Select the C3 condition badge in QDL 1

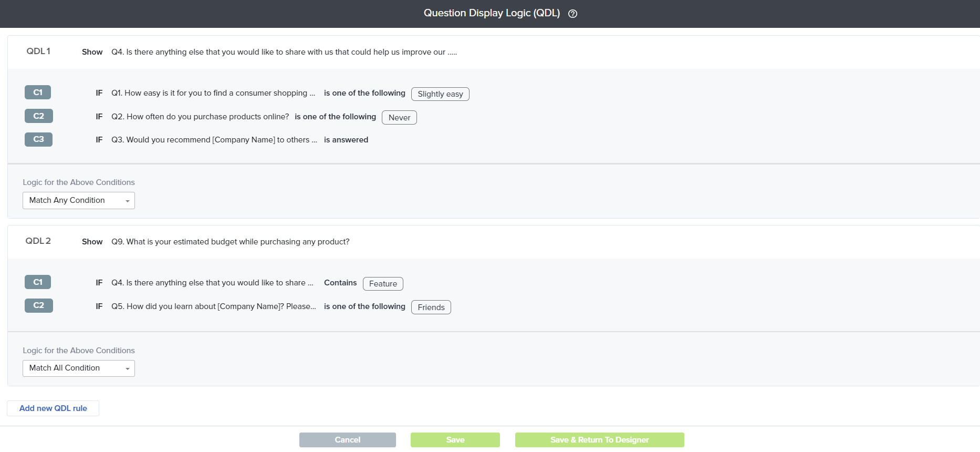point(38,139)
